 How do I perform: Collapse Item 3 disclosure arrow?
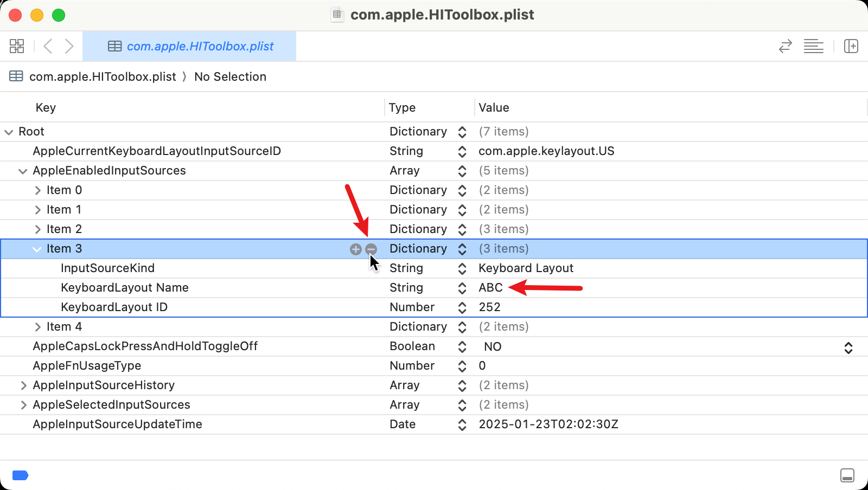[x=37, y=249]
